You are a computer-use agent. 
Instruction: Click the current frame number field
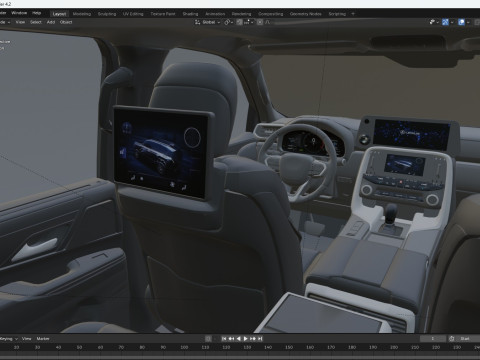433,339
